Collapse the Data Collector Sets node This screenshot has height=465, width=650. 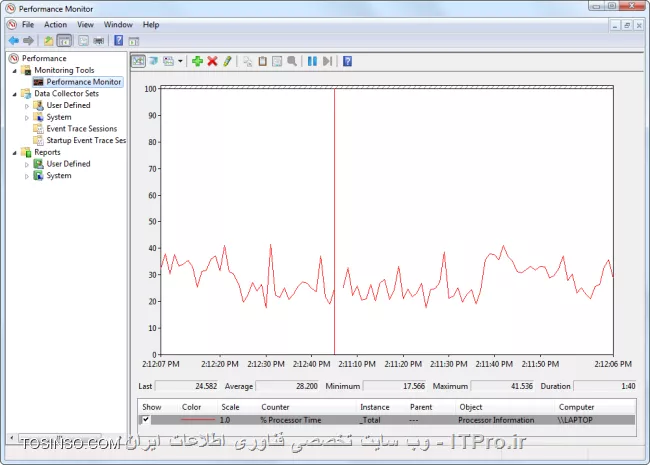click(15, 94)
